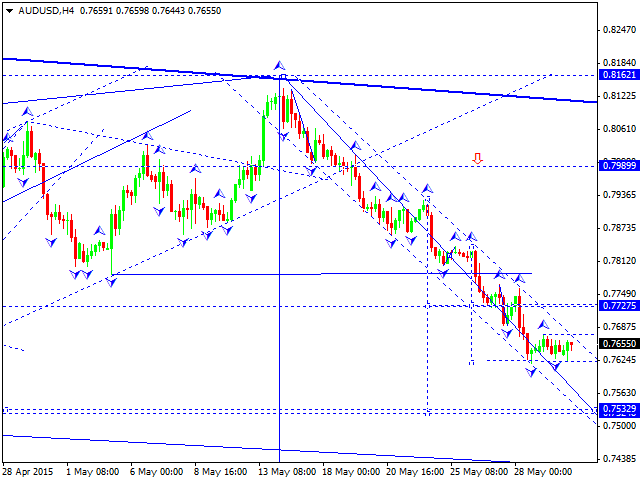The height and width of the screenshot is (480, 640).
Task: Click the 28 May 00:00 time axis label
Action: click(x=543, y=472)
